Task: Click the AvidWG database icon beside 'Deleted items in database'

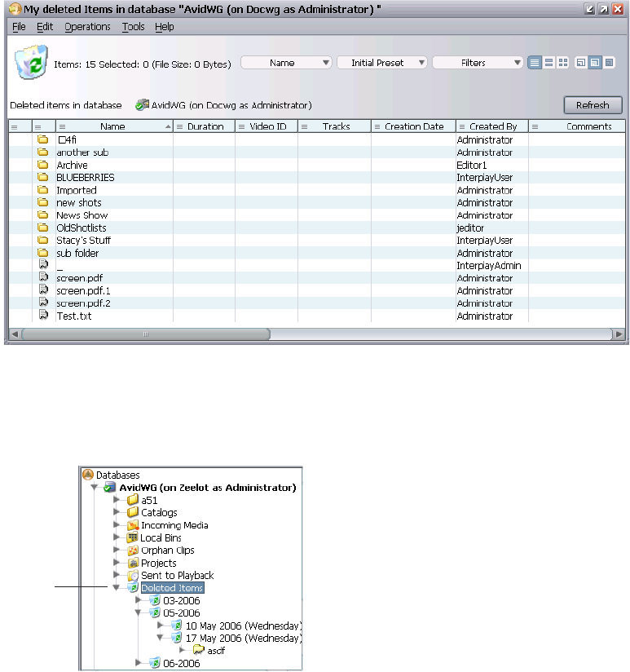Action: pos(142,105)
